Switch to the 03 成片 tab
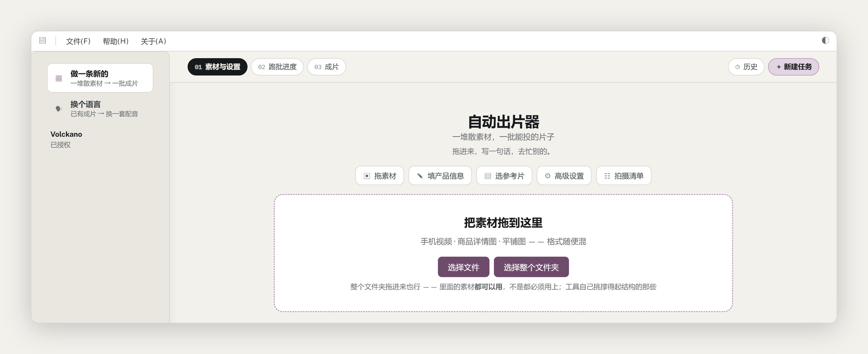868x354 pixels. click(327, 67)
